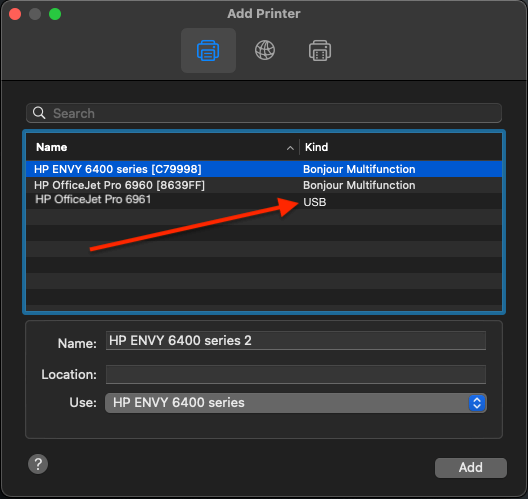Screen dimensions: 528x499
Task: Select the Default printer tab icon
Action: 208,51
